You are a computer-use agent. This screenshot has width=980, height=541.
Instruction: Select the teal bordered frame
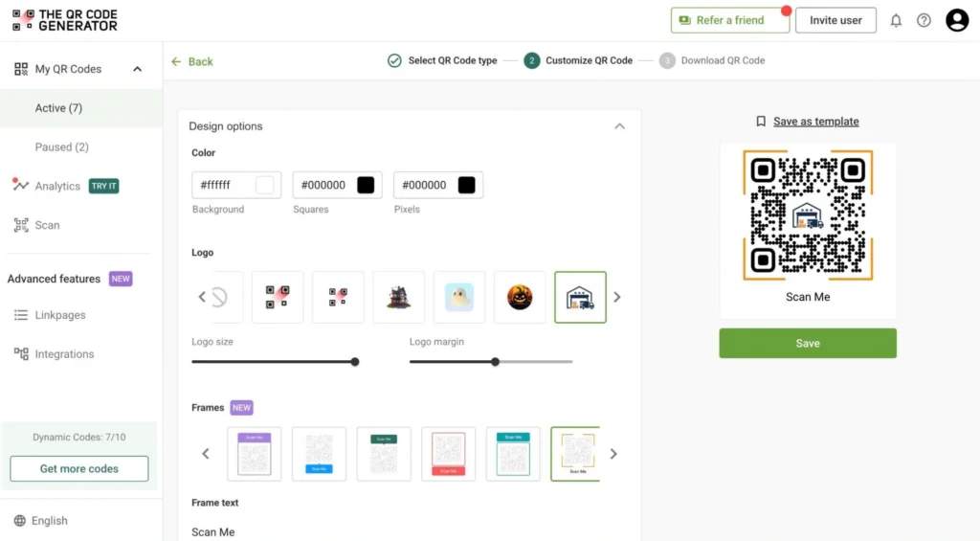[x=513, y=454]
